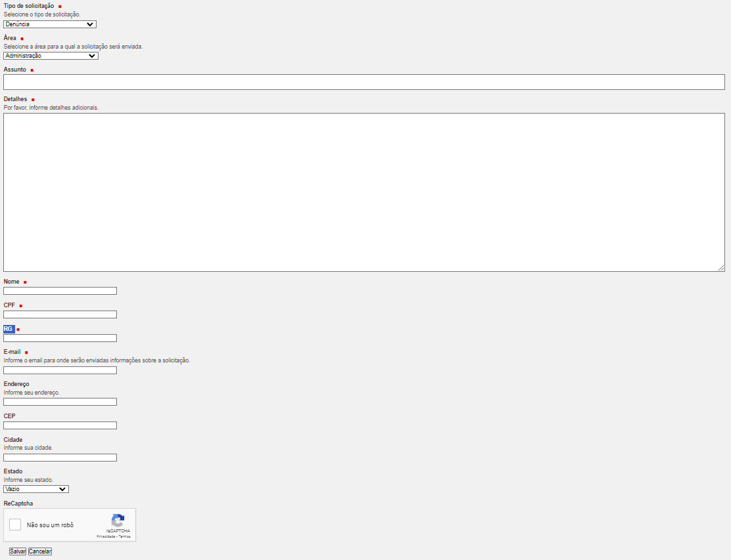This screenshot has height=560, width=731.
Task: Select the Endereço input field
Action: 60,402
